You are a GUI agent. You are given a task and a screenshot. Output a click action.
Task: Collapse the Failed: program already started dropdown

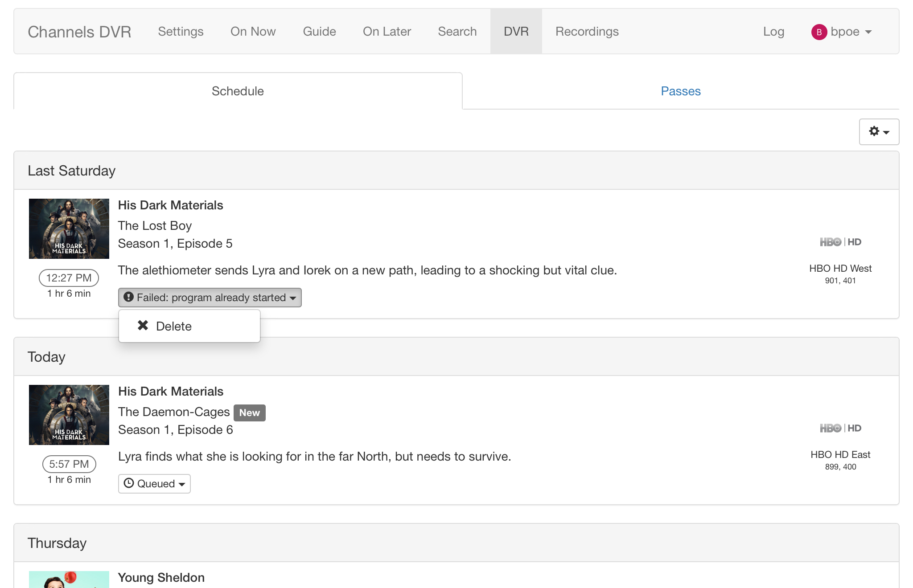[x=210, y=297]
